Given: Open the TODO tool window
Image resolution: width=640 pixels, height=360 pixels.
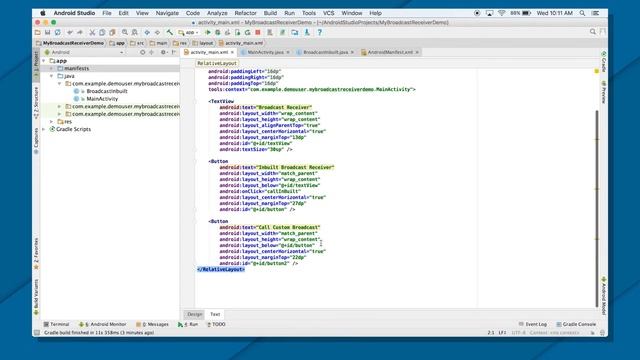Looking at the screenshot, I should coord(216,324).
